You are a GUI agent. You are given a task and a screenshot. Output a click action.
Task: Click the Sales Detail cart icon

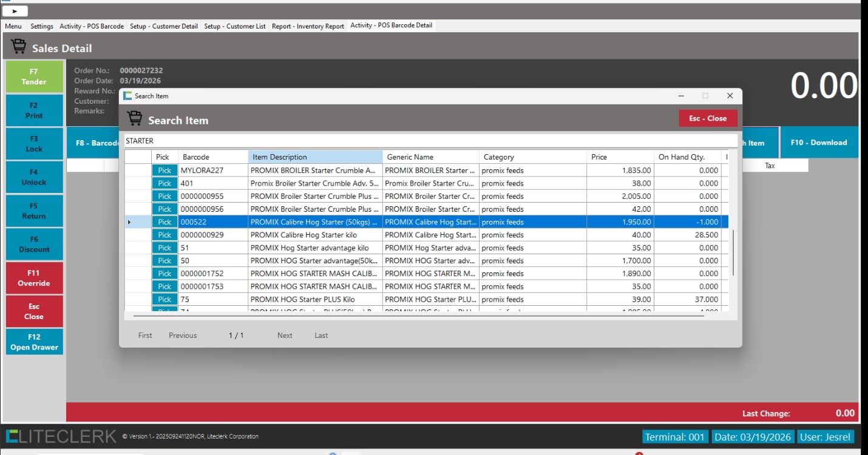click(x=19, y=47)
